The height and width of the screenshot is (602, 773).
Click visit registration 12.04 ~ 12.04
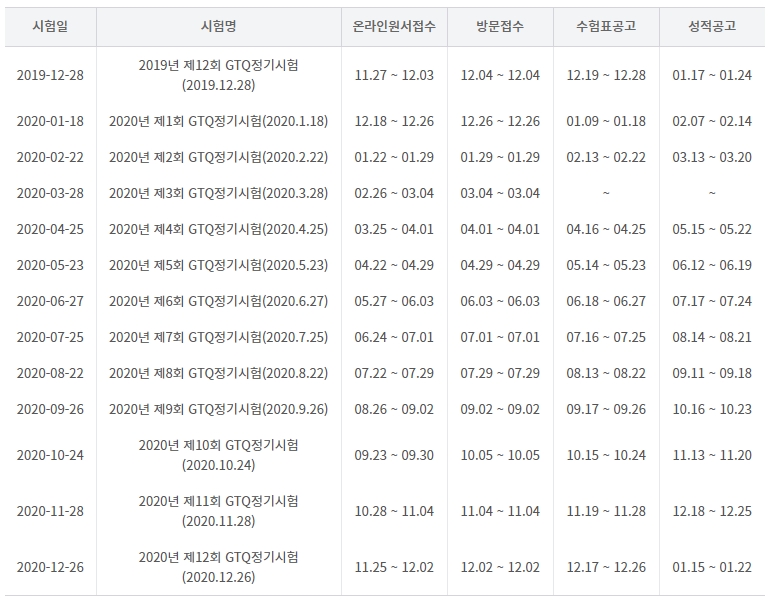point(500,75)
